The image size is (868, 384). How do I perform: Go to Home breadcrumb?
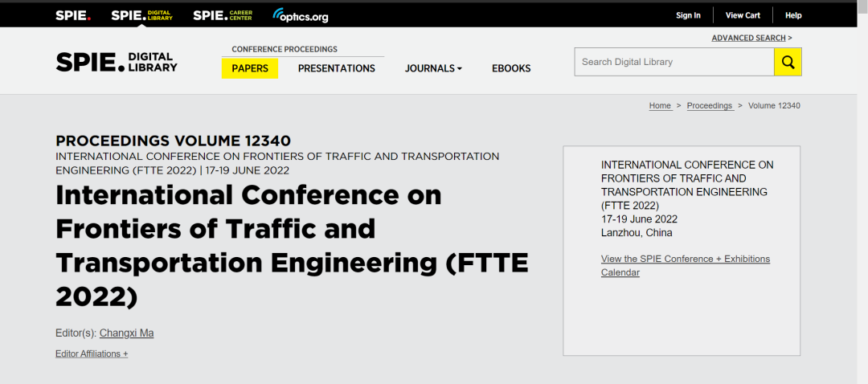point(660,106)
